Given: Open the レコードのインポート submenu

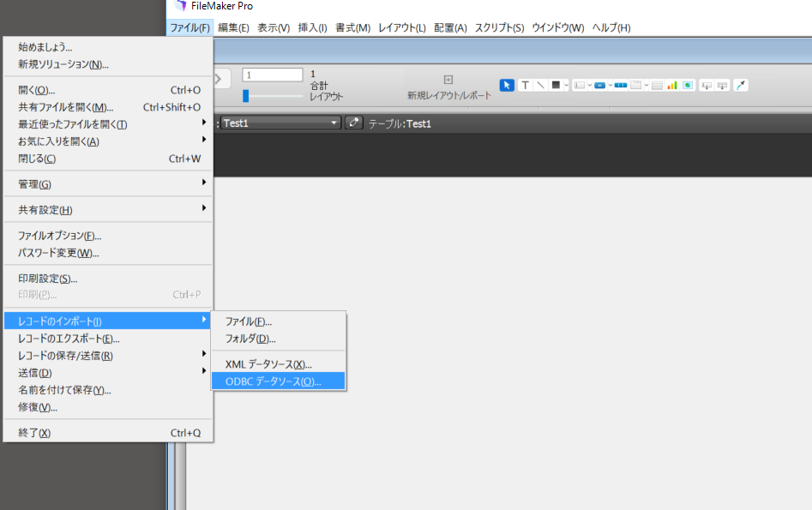Looking at the screenshot, I should (103, 320).
